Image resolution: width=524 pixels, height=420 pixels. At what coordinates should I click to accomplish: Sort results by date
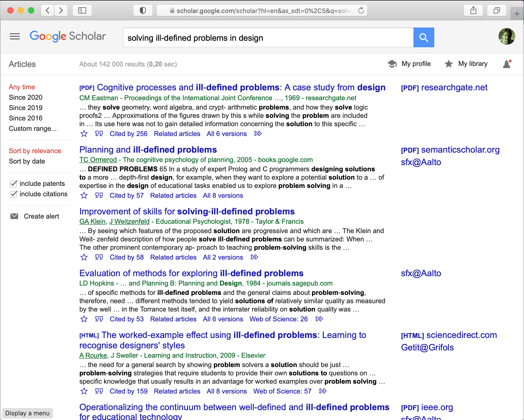27,161
